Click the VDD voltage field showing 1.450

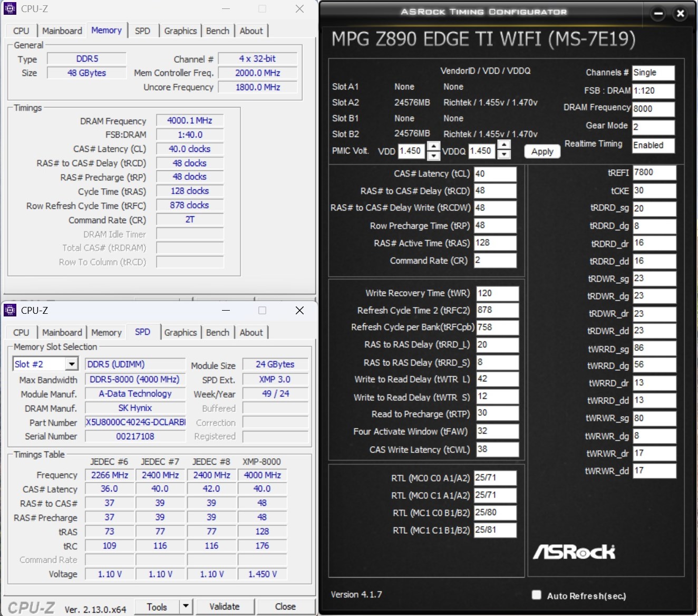click(x=412, y=151)
